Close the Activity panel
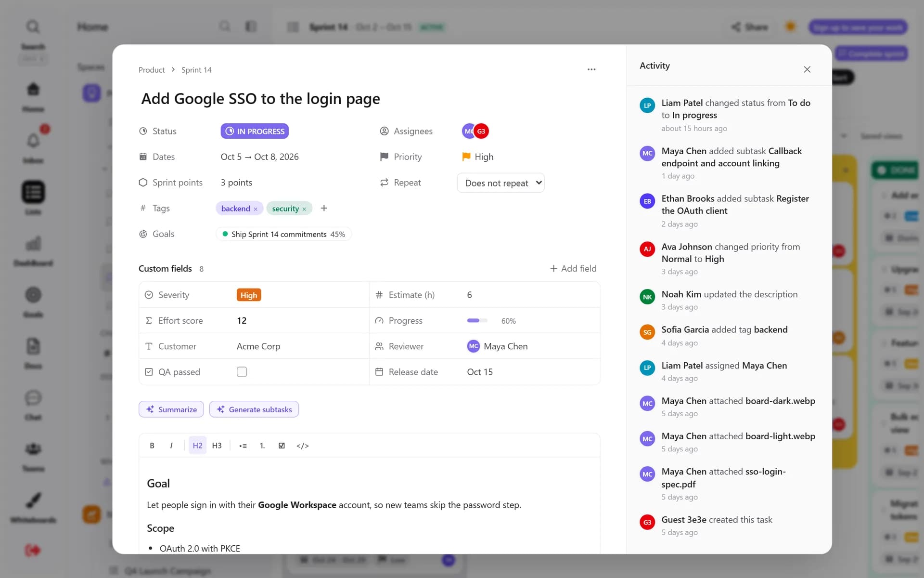924x578 pixels. point(807,69)
